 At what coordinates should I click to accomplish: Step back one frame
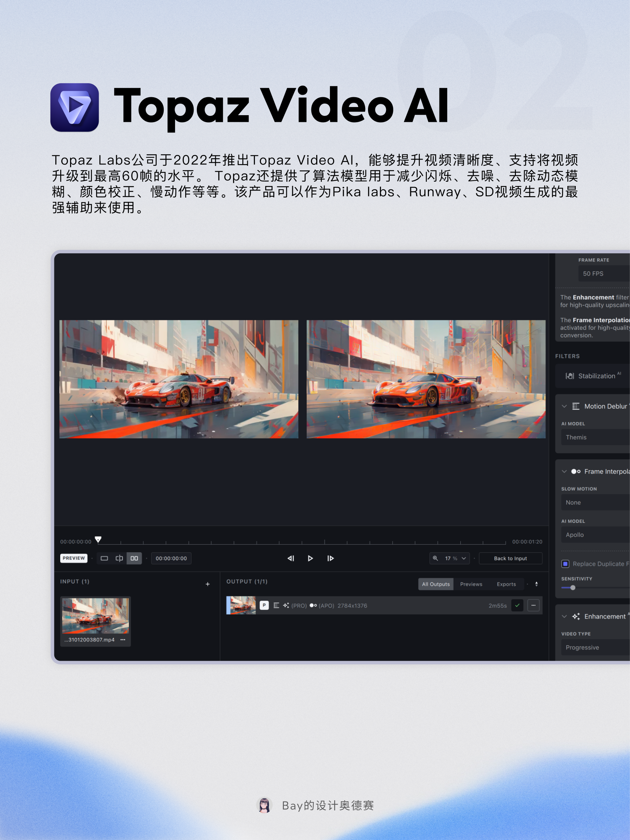pos(291,558)
